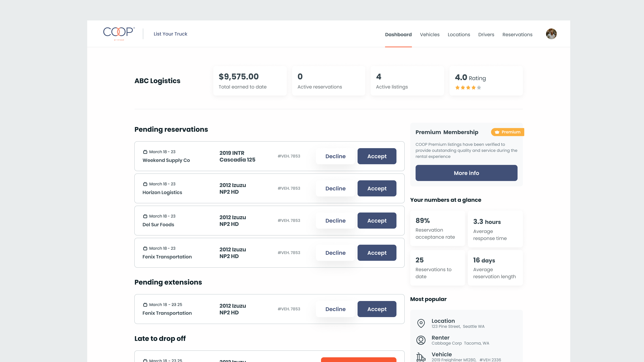644x362 pixels.
Task: Open the Active listings stat card
Action: [407, 81]
